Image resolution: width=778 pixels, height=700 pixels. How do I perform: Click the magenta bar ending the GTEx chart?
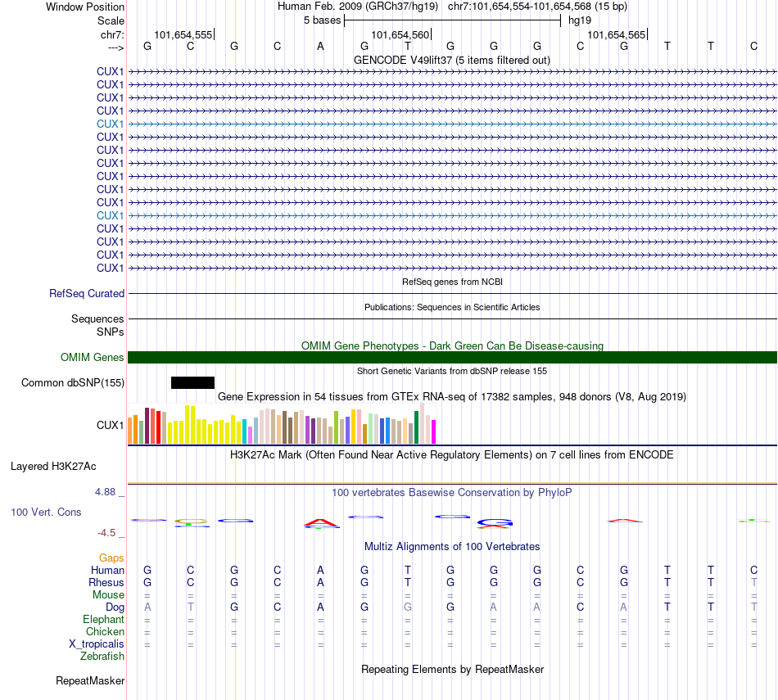pos(434,431)
